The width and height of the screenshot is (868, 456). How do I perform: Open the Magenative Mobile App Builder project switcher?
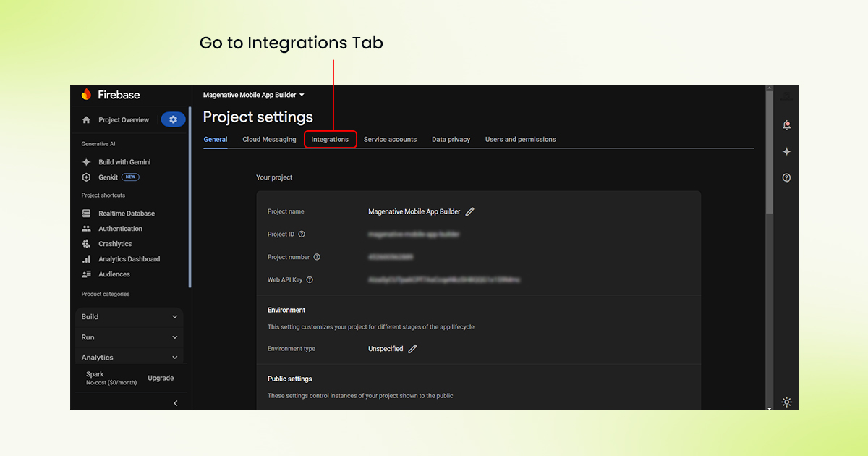(x=253, y=94)
